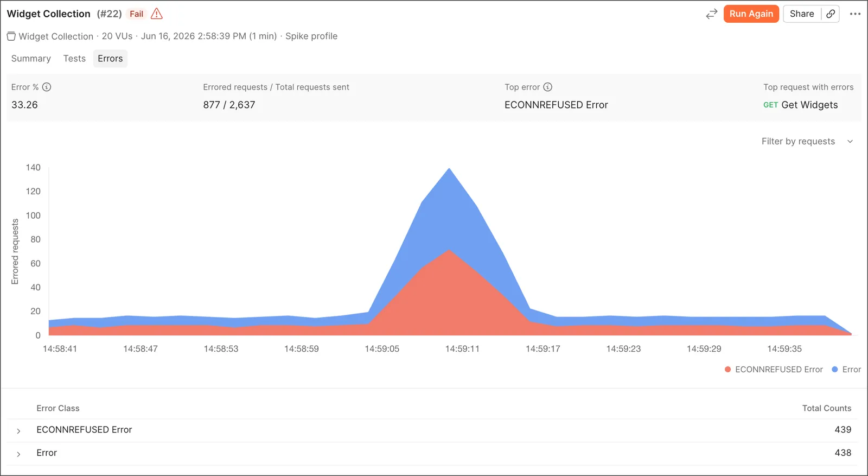Click the compare runs arrows icon
Image resolution: width=868 pixels, height=476 pixels.
pos(711,14)
